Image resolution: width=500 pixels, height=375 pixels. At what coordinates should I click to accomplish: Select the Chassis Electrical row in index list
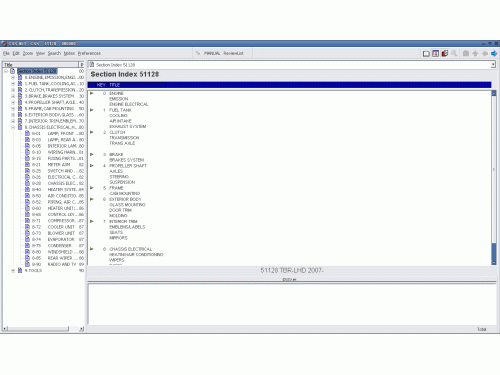click(x=130, y=249)
